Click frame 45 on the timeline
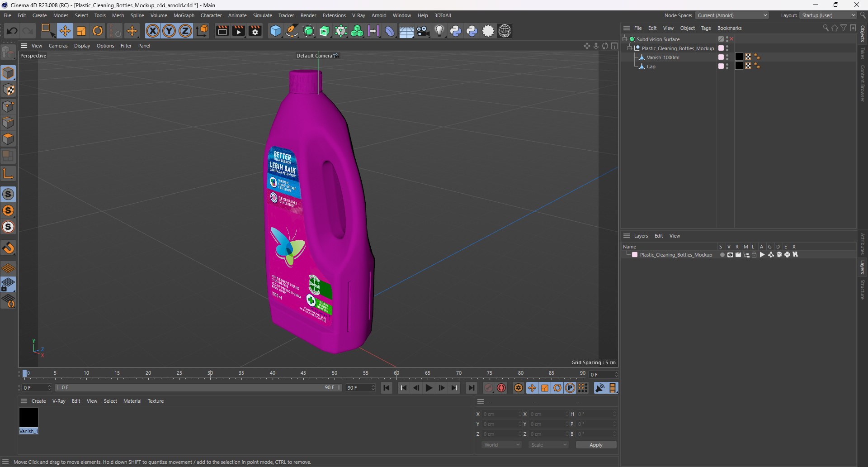This screenshot has width=868, height=467. point(303,374)
